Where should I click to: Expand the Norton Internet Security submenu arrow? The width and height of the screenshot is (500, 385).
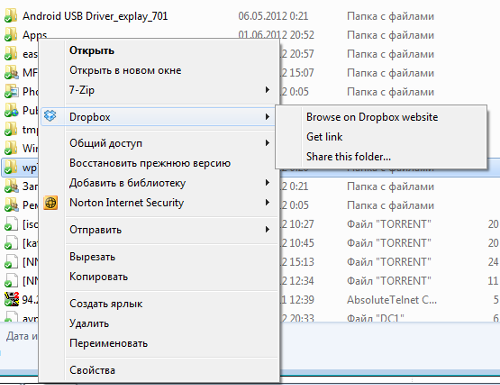pyautogui.click(x=267, y=202)
